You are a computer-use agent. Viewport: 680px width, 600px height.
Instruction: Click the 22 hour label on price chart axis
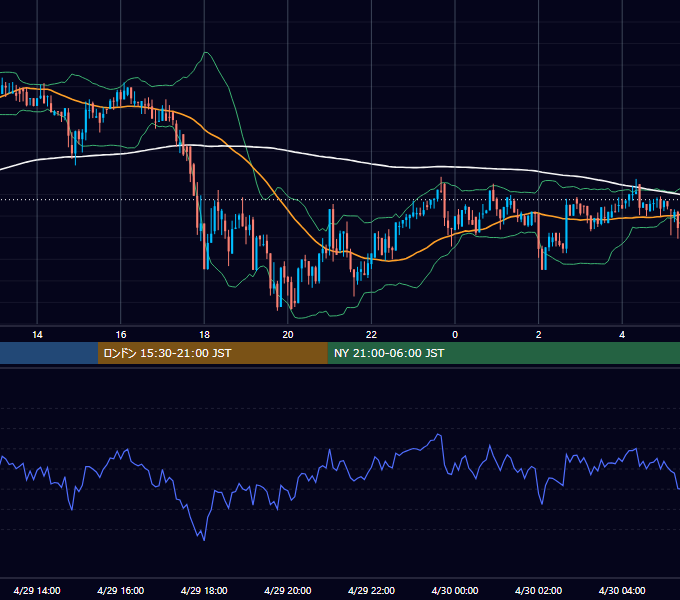tap(371, 335)
